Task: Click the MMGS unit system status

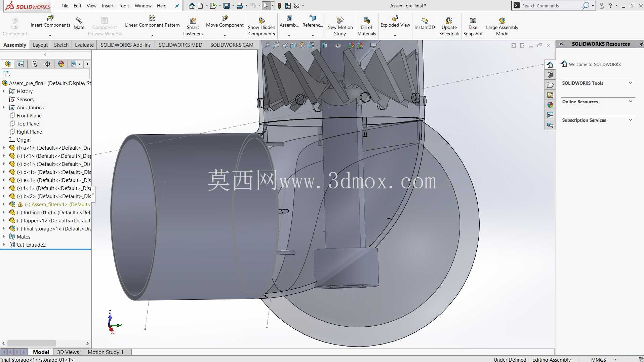Action: 598,359
